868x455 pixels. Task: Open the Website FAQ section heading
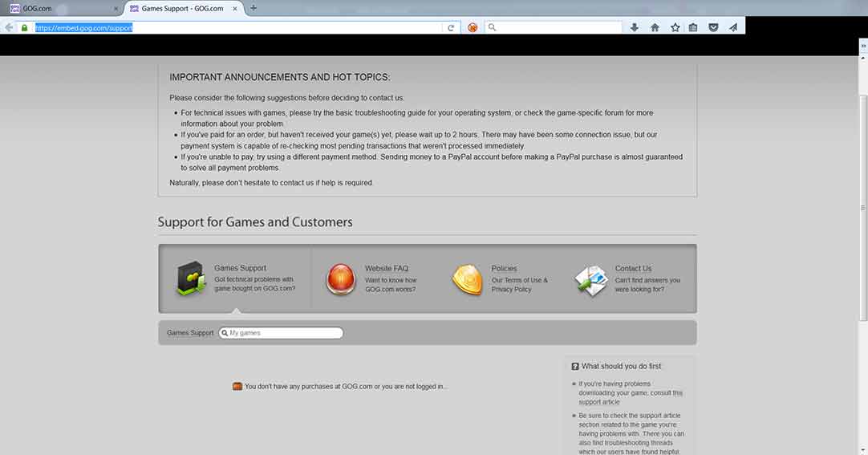(387, 268)
